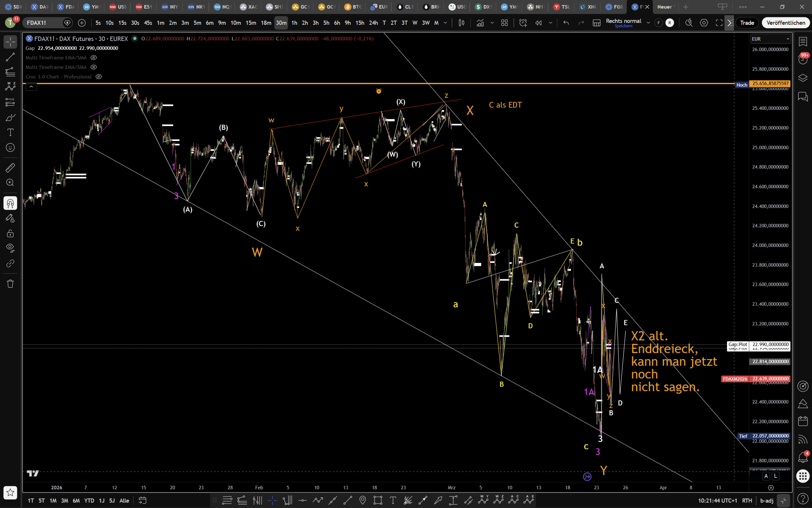Toggle lock all drawings padlock

(x=10, y=233)
